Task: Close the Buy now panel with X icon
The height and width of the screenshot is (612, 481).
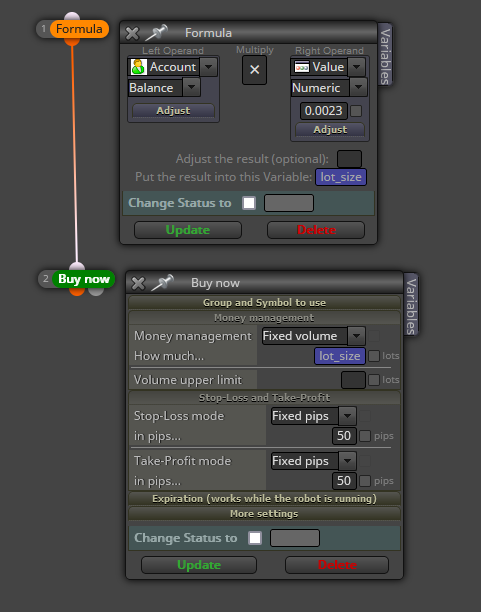Action: pyautogui.click(x=138, y=283)
